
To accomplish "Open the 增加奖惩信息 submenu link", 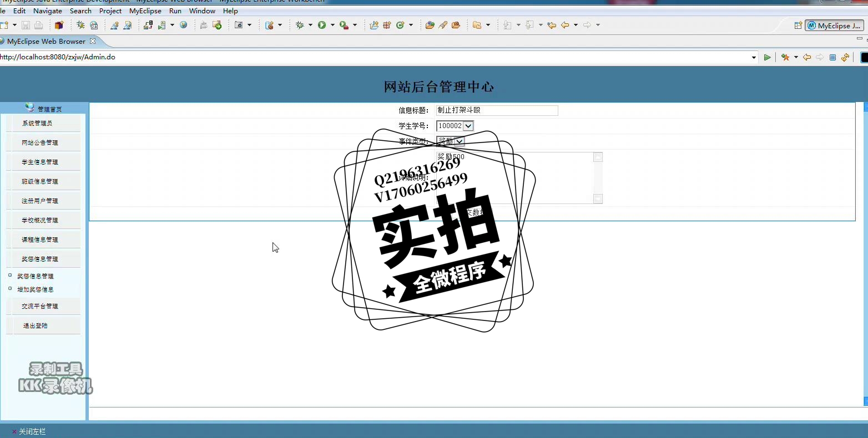I will coord(36,289).
